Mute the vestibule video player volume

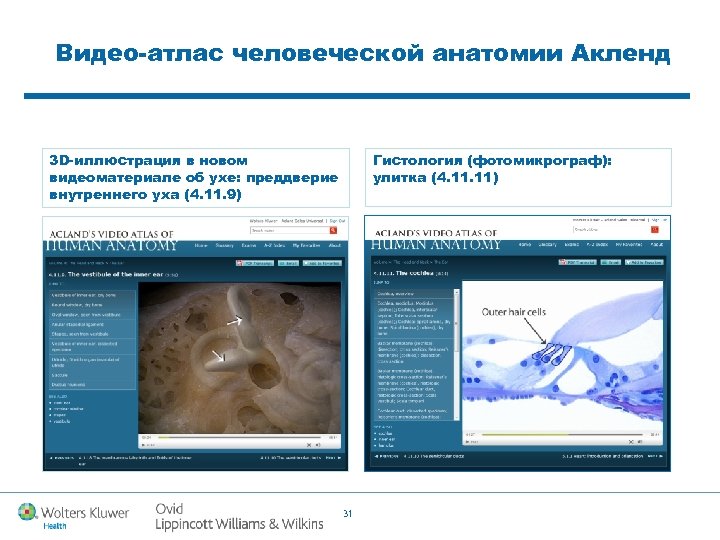318,444
